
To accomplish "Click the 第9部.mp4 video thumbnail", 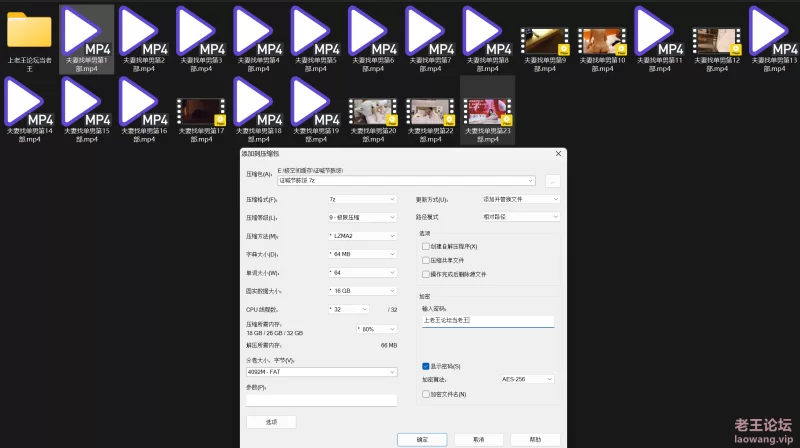I will click(543, 40).
